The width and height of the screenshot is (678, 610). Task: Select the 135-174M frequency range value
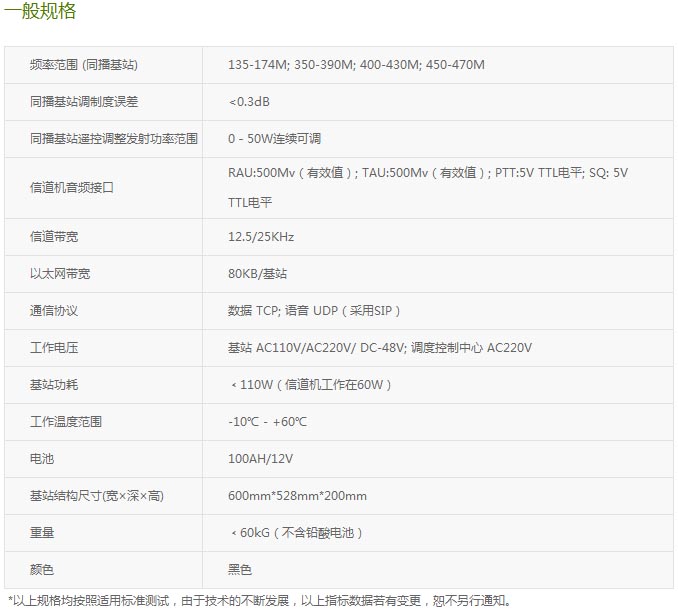pyautogui.click(x=258, y=65)
